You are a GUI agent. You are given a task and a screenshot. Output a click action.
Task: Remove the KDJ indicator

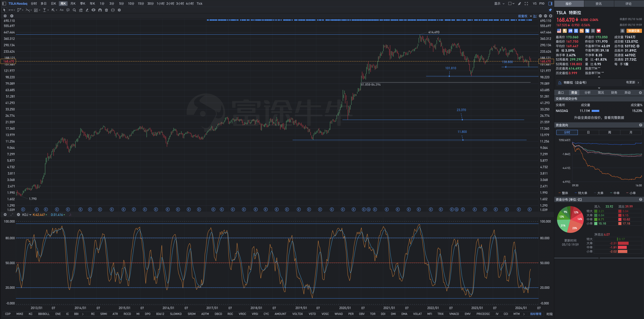pos(18,215)
